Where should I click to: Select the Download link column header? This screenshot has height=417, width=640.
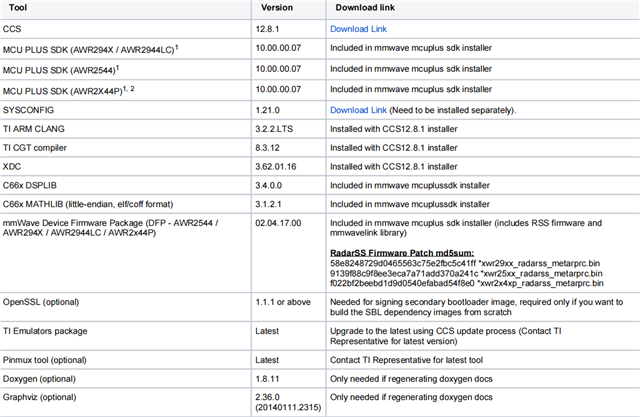[365, 8]
